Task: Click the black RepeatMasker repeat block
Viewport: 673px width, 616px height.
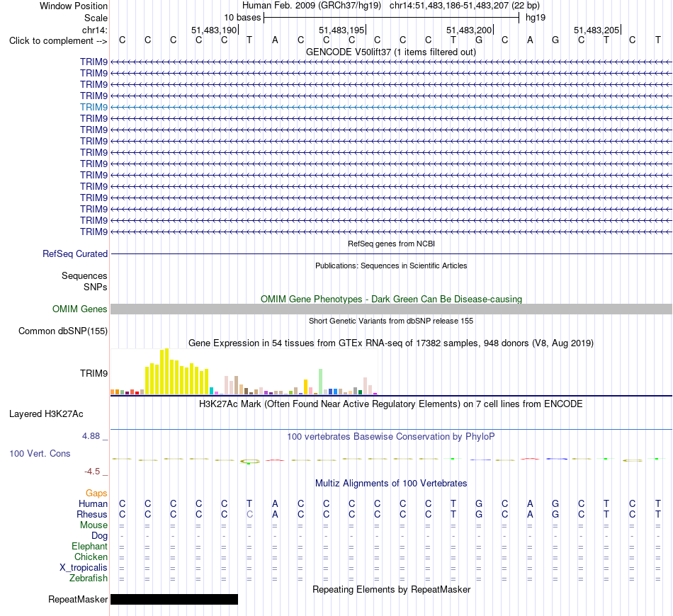Action: click(x=174, y=599)
